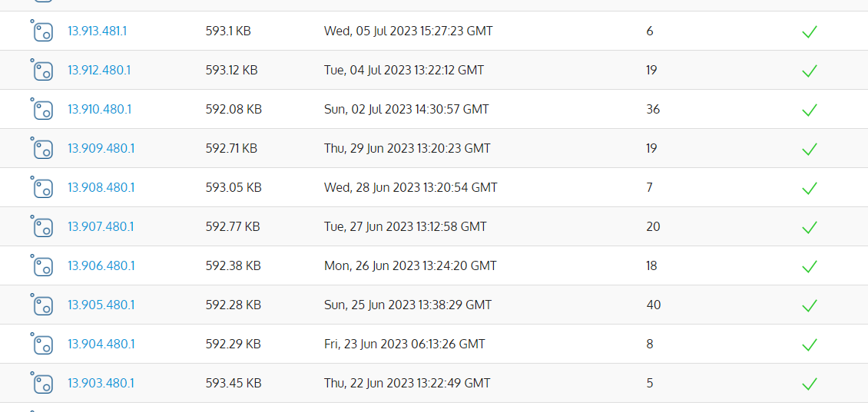Image resolution: width=868 pixels, height=412 pixels.
Task: Open version link 13.908.480.1
Action: (101, 188)
